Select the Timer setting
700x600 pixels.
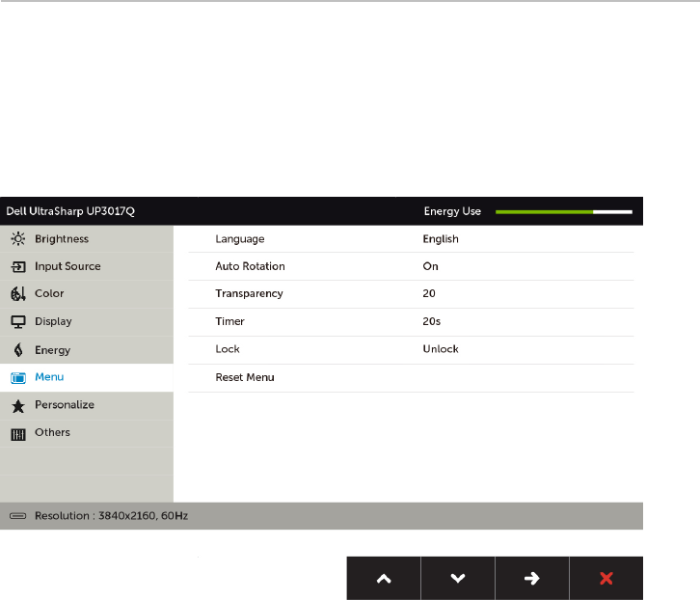[411, 321]
